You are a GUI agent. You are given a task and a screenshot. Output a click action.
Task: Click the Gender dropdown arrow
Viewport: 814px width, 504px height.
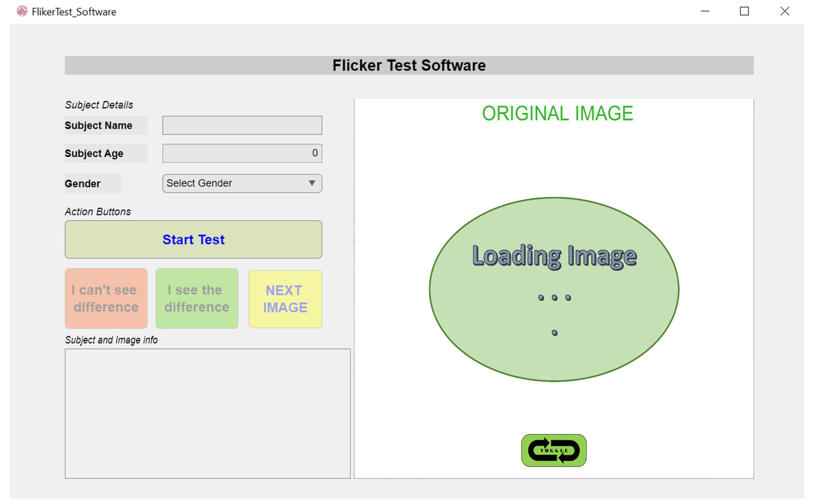(311, 183)
